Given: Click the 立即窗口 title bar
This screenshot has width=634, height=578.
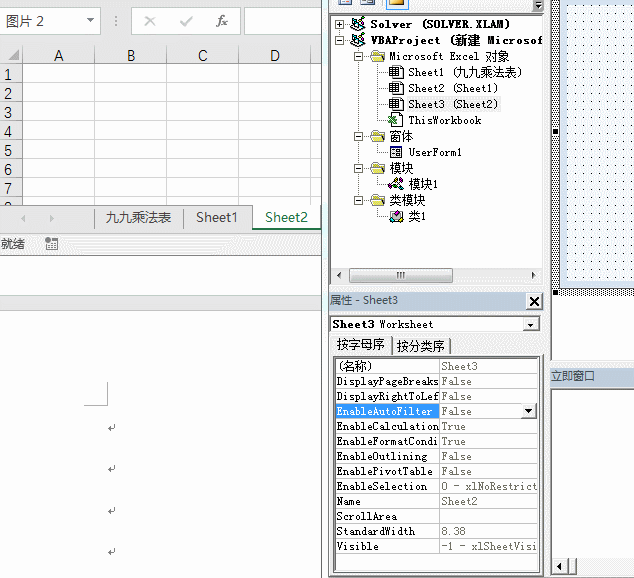Looking at the screenshot, I should [x=592, y=376].
